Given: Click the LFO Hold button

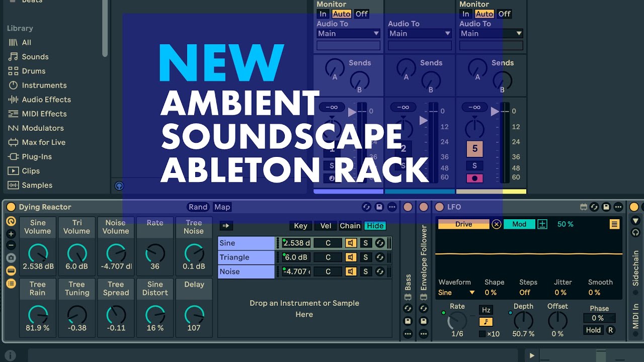Looking at the screenshot, I should (593, 330).
